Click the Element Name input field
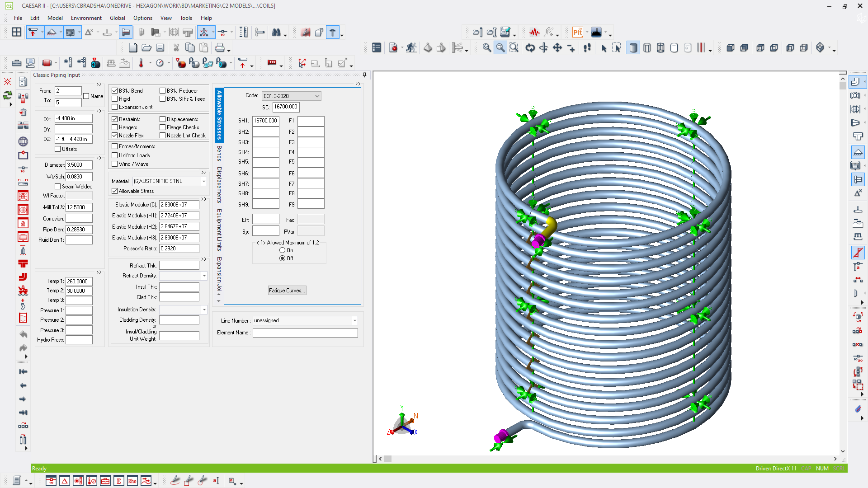The image size is (868, 488). pyautogui.click(x=305, y=333)
